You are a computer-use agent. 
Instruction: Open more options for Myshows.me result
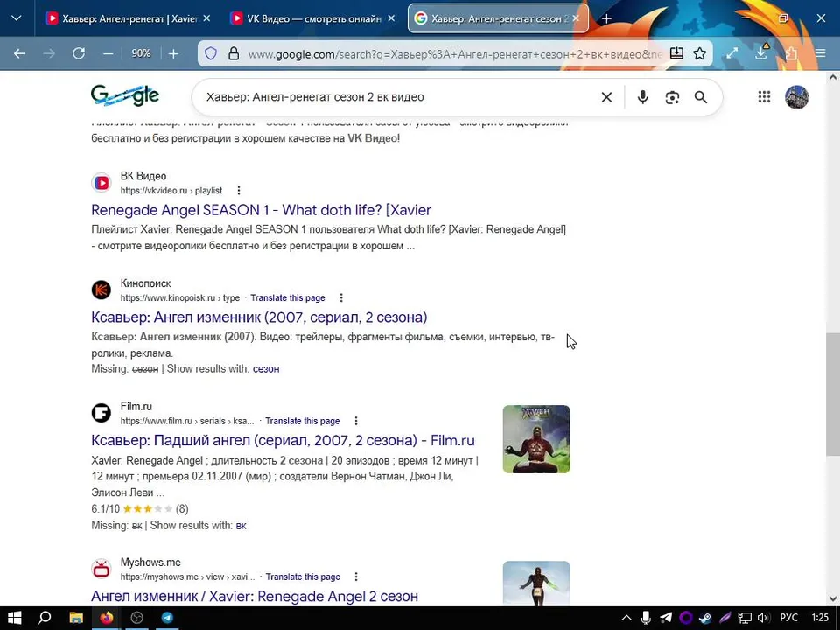coord(356,577)
